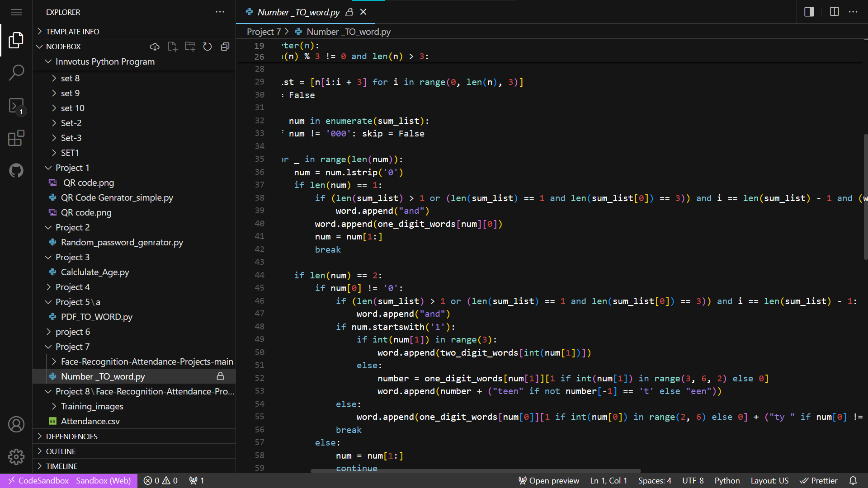Expand the TIMELINE section
Image resolution: width=868 pixels, height=488 pixels.
tap(134, 466)
